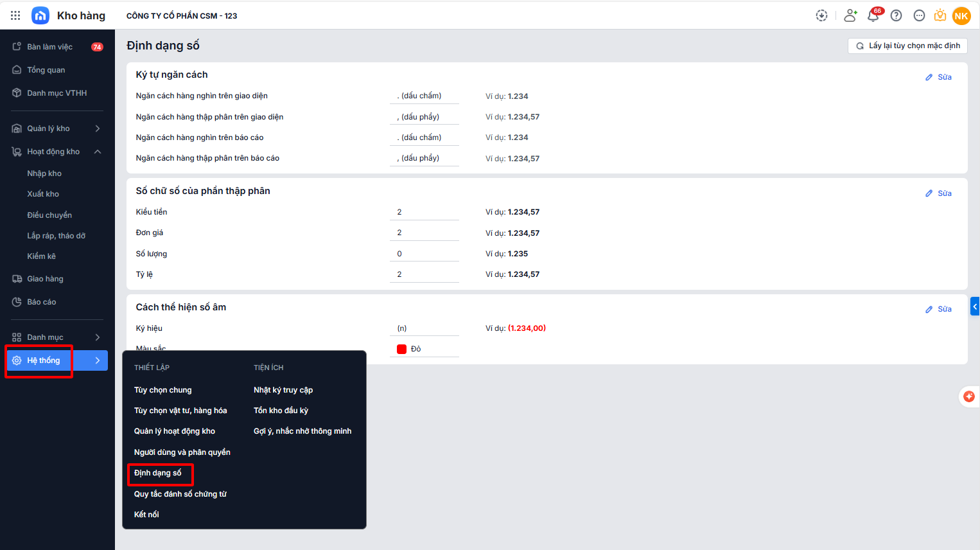Click the Danh mục grid icon

tap(17, 337)
